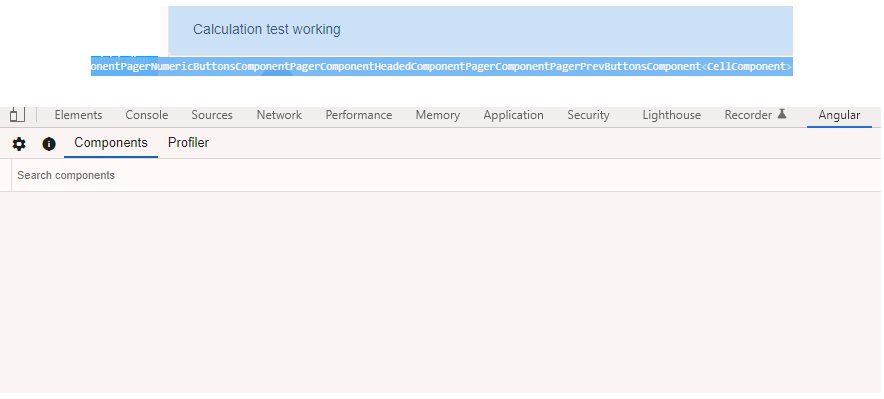Go to the Sources tab
This screenshot has width=884, height=399.
pyautogui.click(x=212, y=115)
